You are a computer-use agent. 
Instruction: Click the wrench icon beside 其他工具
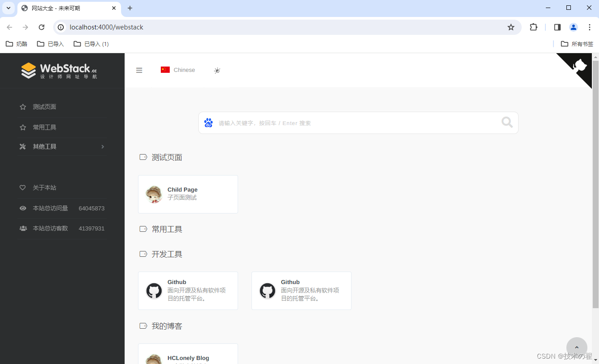[23, 146]
